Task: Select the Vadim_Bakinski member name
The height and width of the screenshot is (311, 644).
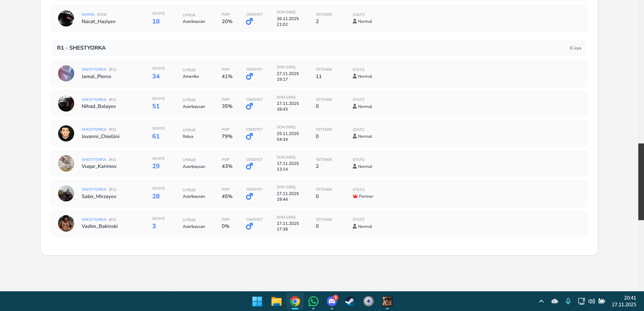Action: (100, 226)
